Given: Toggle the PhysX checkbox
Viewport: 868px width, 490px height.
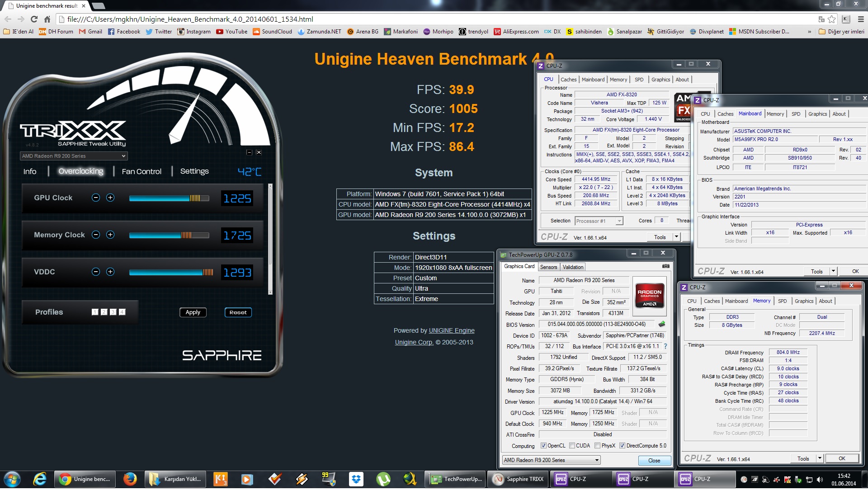Looking at the screenshot, I should (x=598, y=446).
